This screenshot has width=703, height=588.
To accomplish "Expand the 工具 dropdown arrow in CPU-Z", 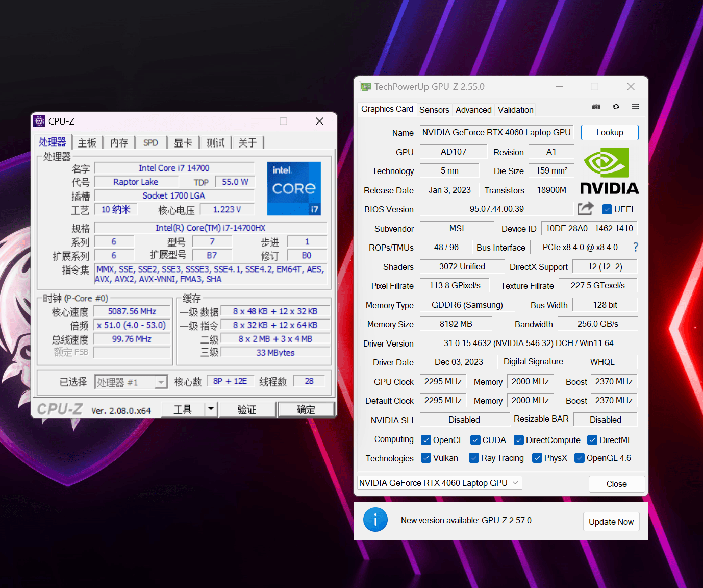I will 211,409.
